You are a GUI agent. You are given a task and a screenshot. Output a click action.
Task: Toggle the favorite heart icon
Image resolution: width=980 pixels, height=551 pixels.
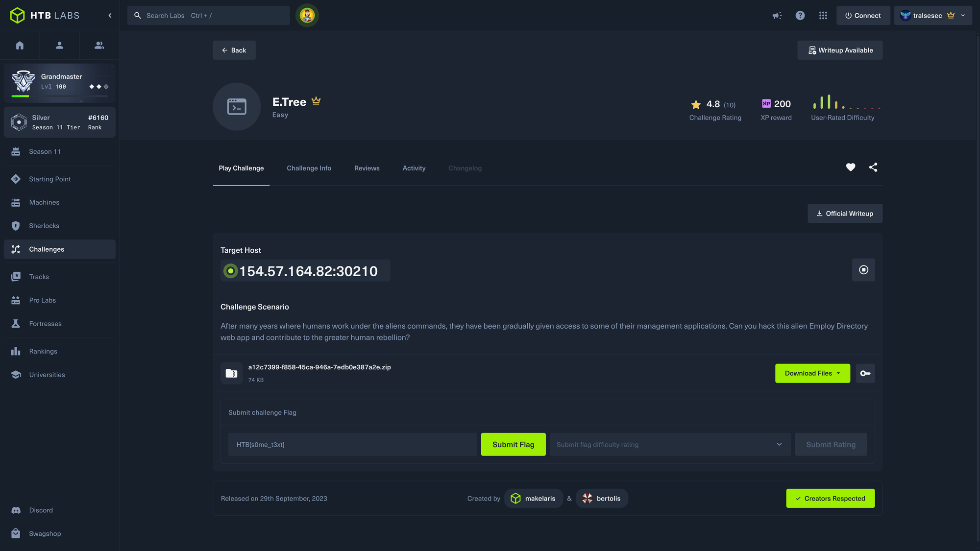click(851, 168)
